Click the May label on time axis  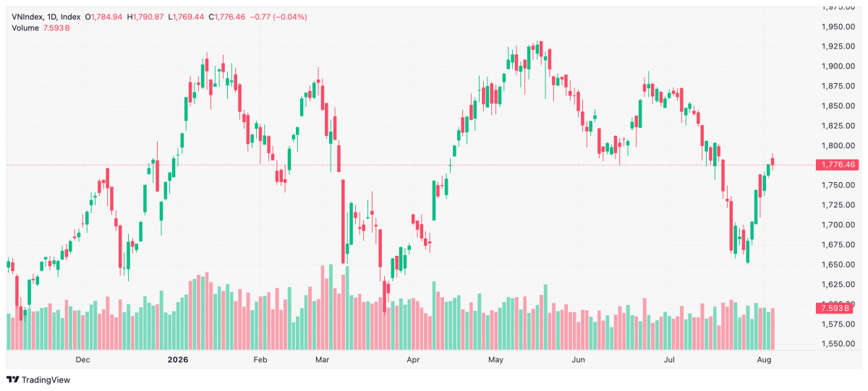click(495, 359)
